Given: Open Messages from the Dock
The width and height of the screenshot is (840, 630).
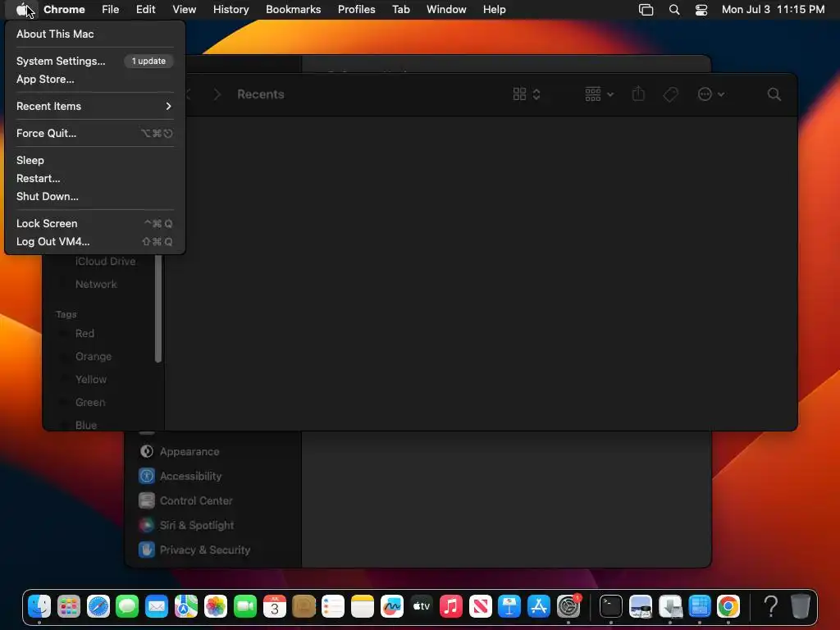Looking at the screenshot, I should [127, 606].
